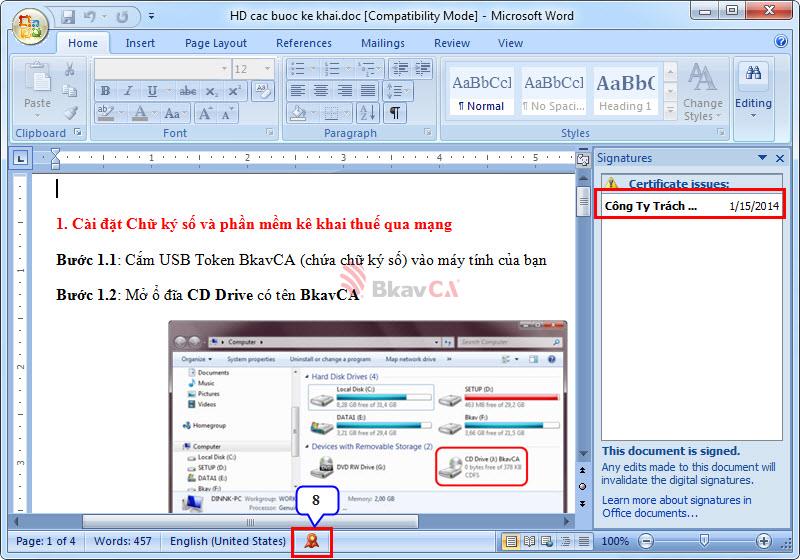Open the Mailings tab
800x560 pixels.
click(x=382, y=43)
